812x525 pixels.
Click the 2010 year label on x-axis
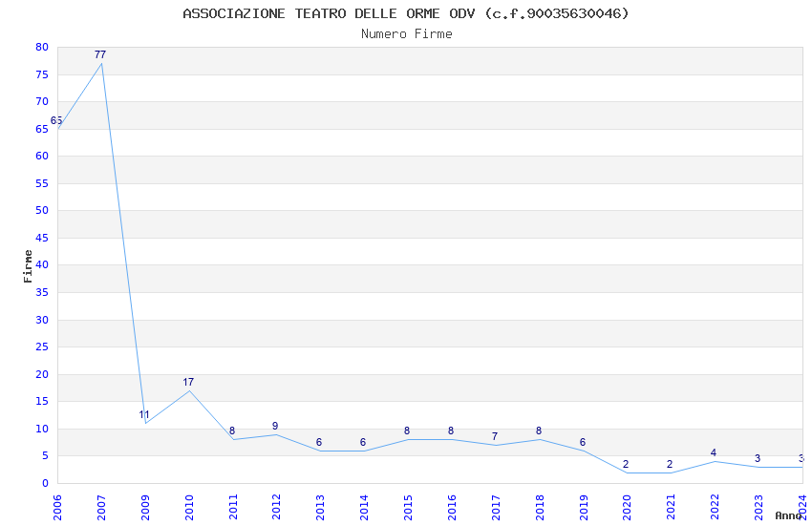click(189, 503)
